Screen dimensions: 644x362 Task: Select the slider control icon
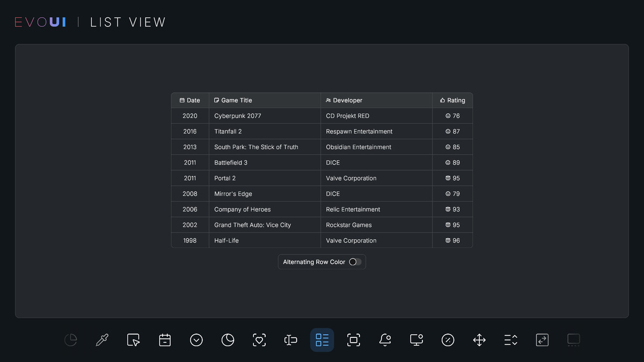290,339
